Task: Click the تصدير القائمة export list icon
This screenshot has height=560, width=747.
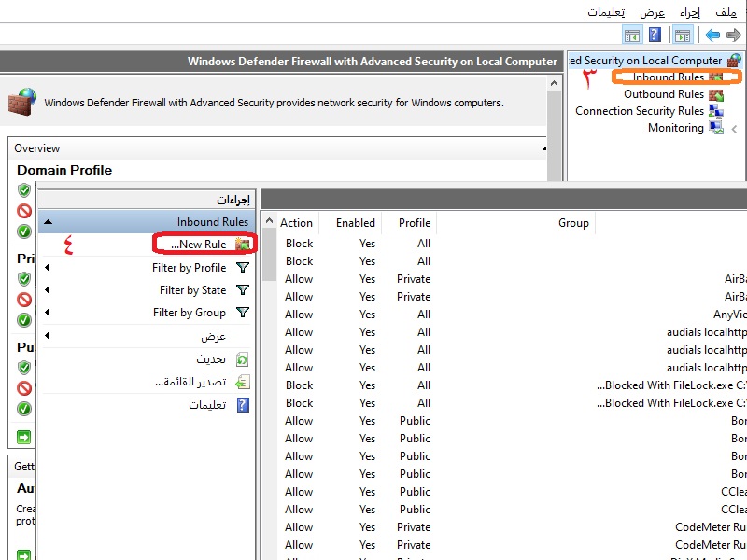Action: 243,382
